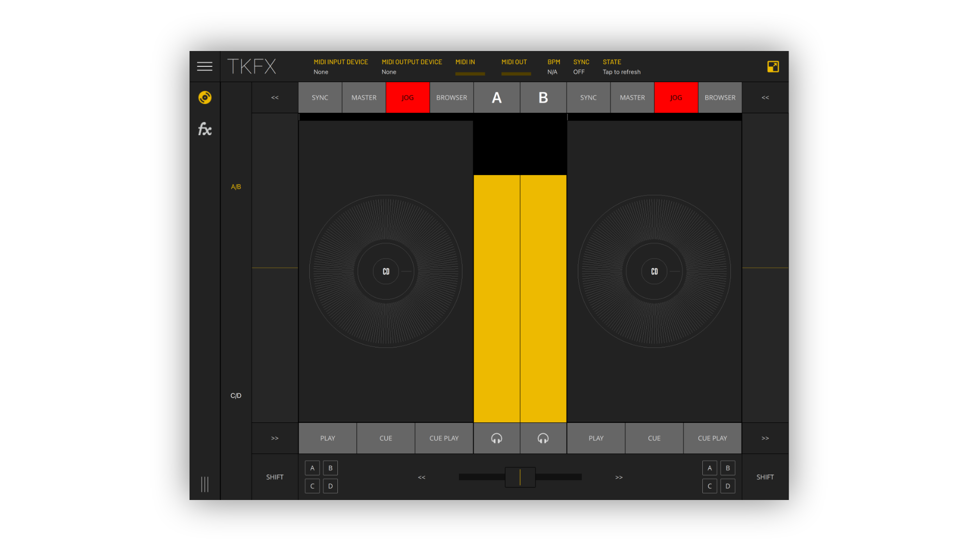Disable JOG mode on the right deck
Screen dimensions: 980x551
(x=676, y=97)
